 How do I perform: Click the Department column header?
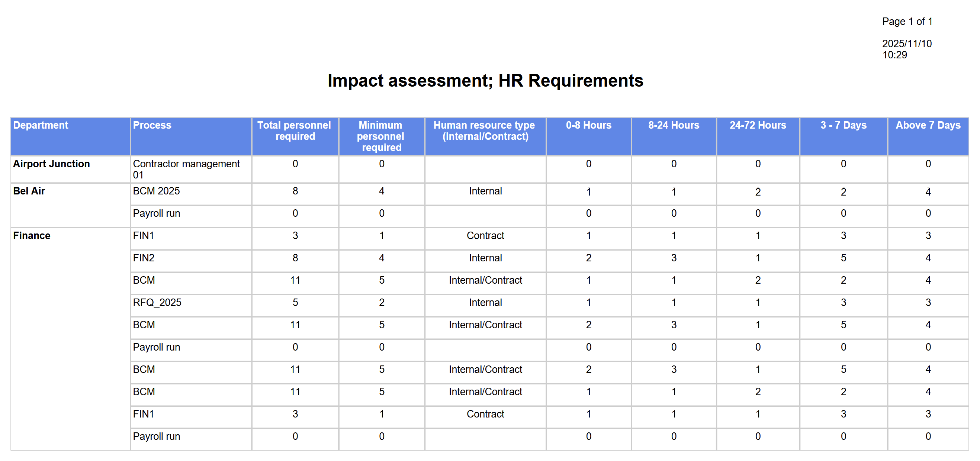coord(41,125)
